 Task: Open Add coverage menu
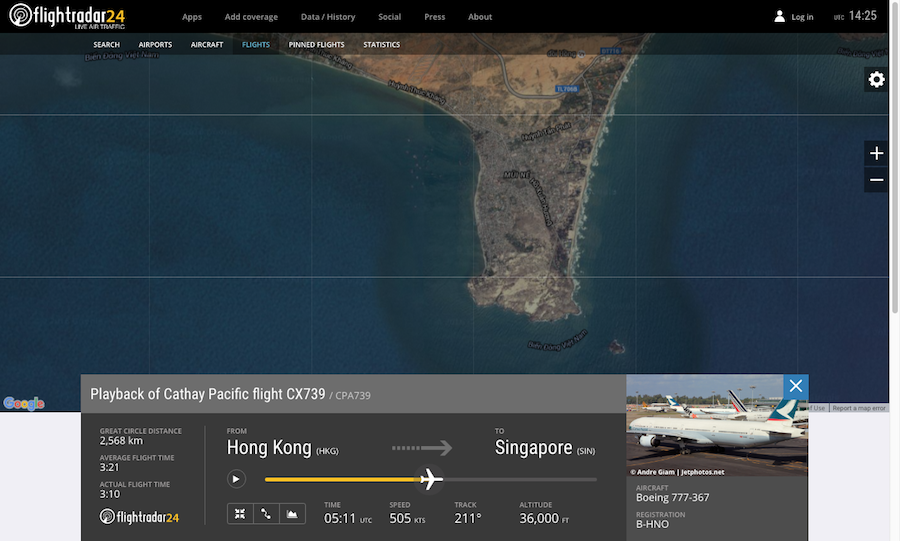point(251,17)
